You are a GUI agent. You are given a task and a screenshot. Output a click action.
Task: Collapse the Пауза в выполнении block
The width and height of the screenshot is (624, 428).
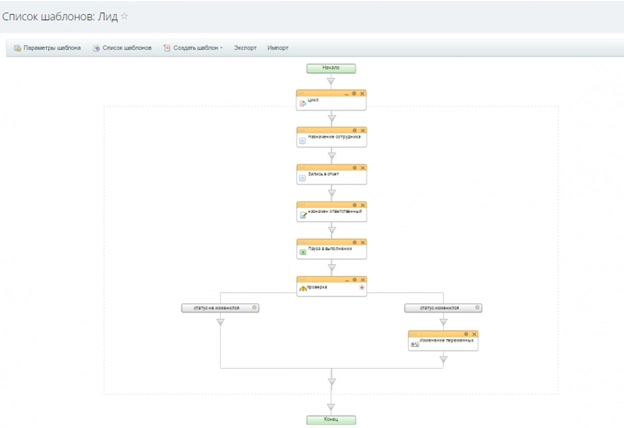coord(346,241)
